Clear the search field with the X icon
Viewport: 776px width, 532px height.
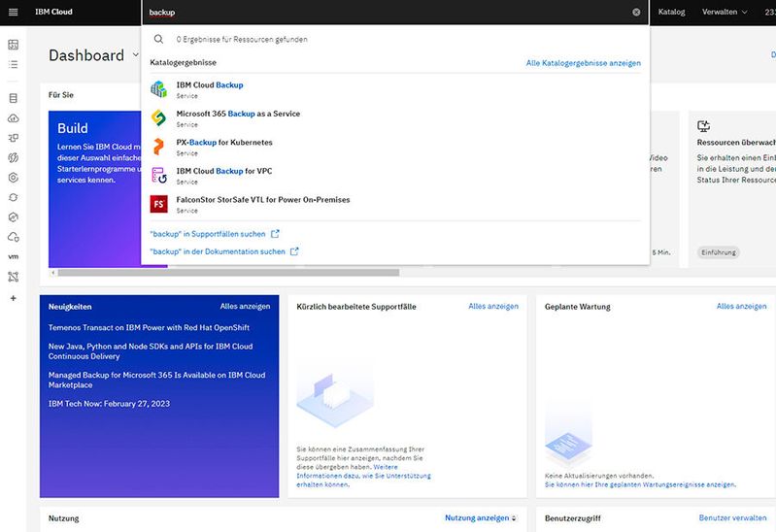tap(636, 13)
